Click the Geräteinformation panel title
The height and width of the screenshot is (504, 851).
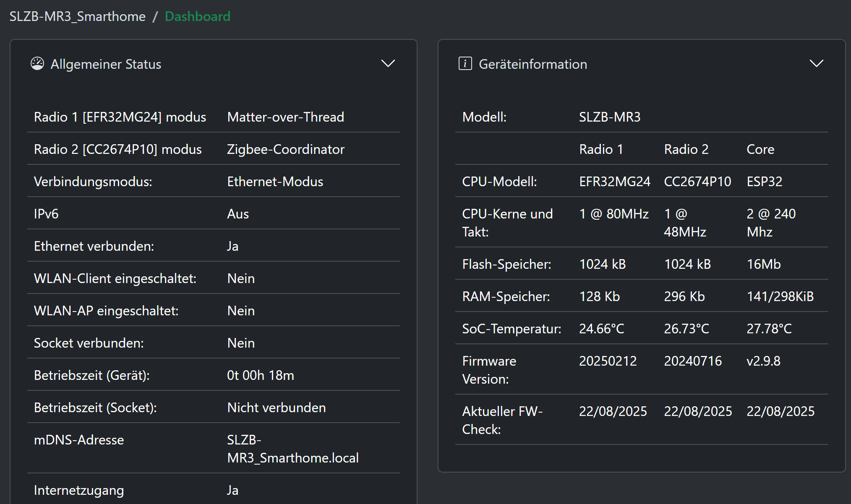tap(533, 64)
